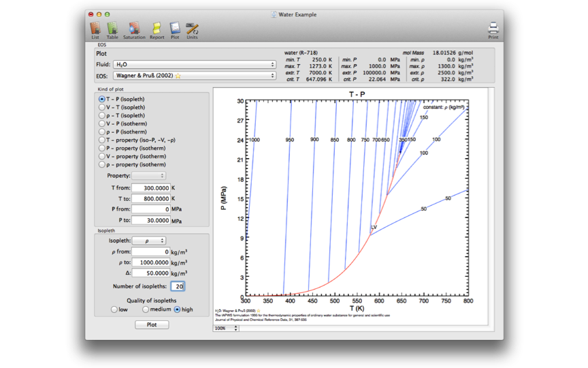Choose the ρ – P (isotherm) plot option
This screenshot has height=368, width=588.
click(x=102, y=132)
